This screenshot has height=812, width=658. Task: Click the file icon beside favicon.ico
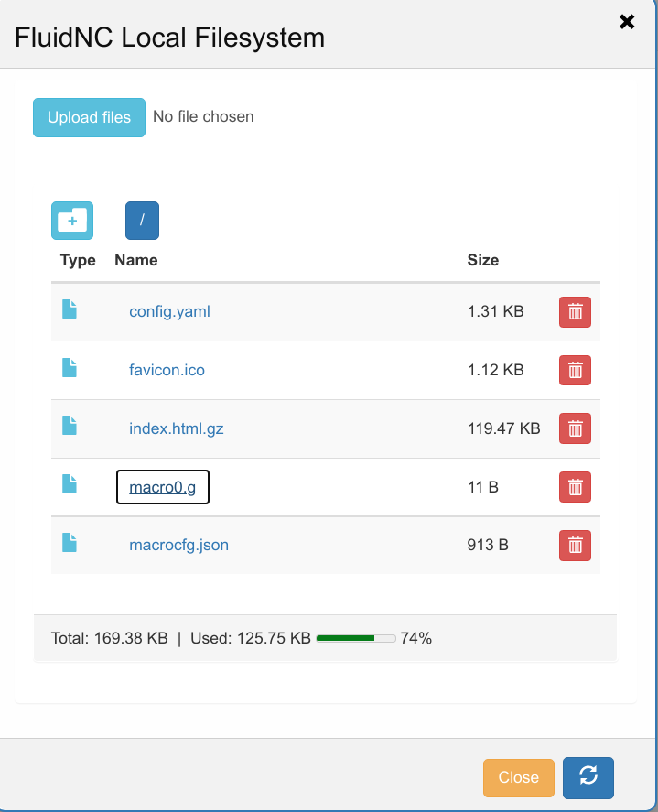(70, 368)
